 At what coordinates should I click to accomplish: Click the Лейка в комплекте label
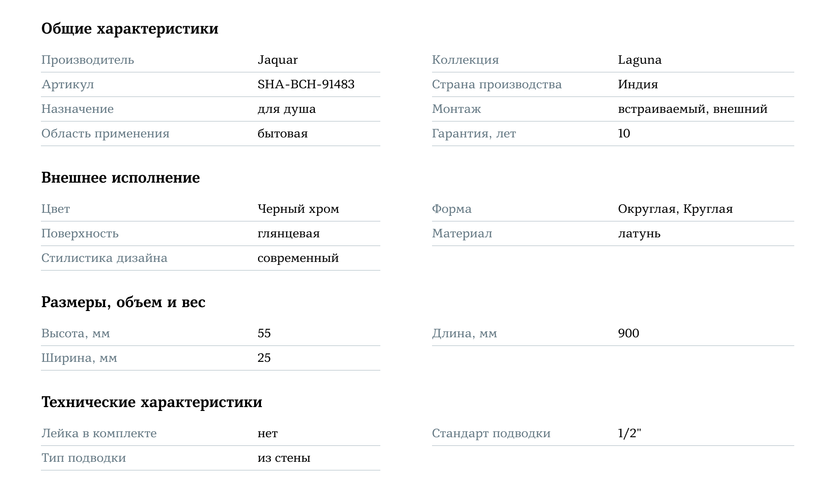tap(99, 433)
